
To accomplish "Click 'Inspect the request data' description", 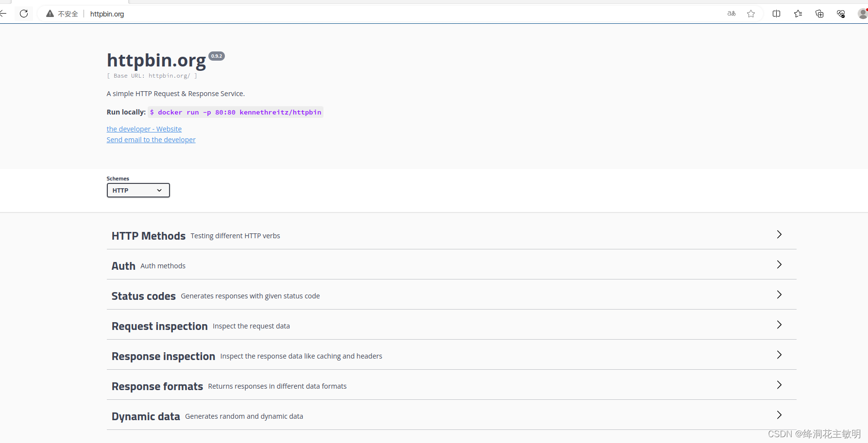I will pyautogui.click(x=251, y=326).
